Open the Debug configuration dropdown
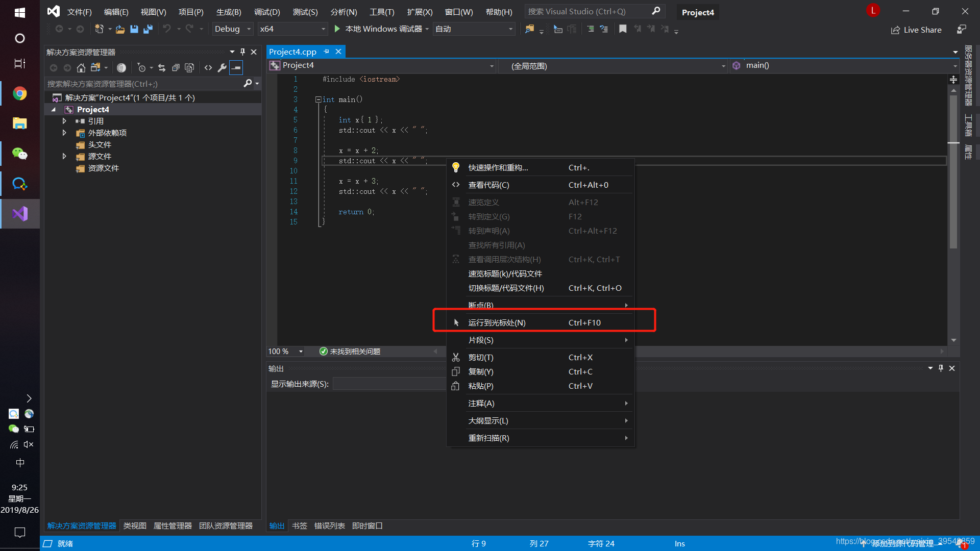 [233, 29]
